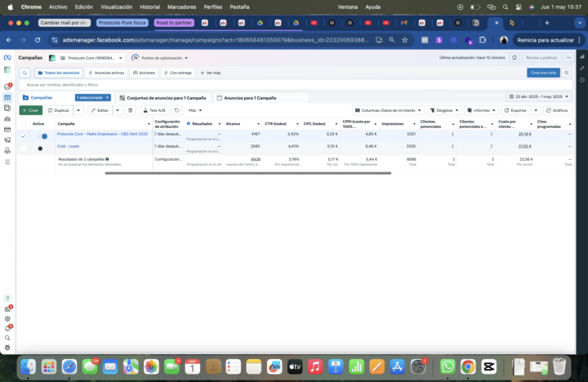Open the bug report icon at sidebar bottom
588x382 pixels.
click(7, 348)
